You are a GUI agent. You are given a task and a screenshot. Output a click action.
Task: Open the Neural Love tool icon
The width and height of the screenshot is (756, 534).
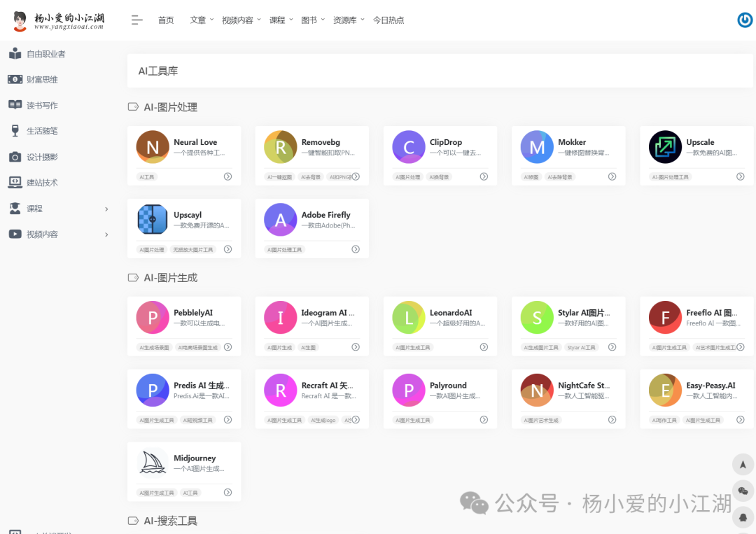click(x=153, y=147)
